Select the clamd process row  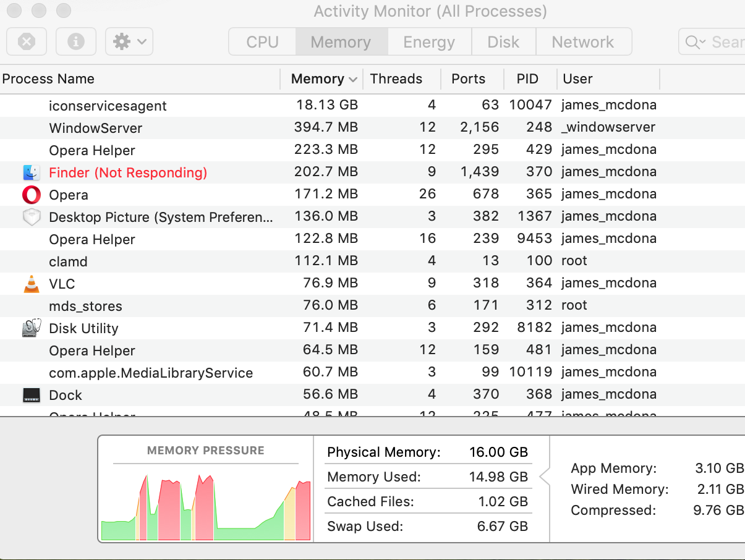pyautogui.click(x=372, y=261)
